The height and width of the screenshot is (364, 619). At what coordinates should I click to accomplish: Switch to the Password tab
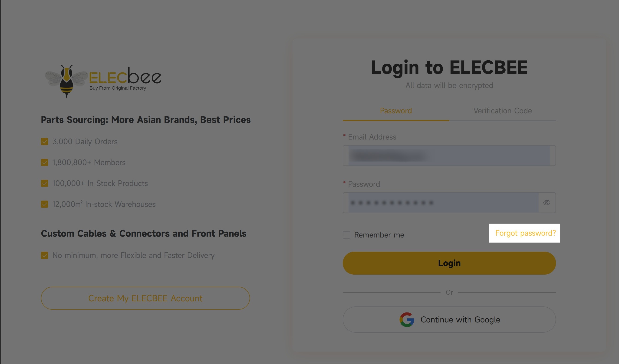(x=396, y=111)
